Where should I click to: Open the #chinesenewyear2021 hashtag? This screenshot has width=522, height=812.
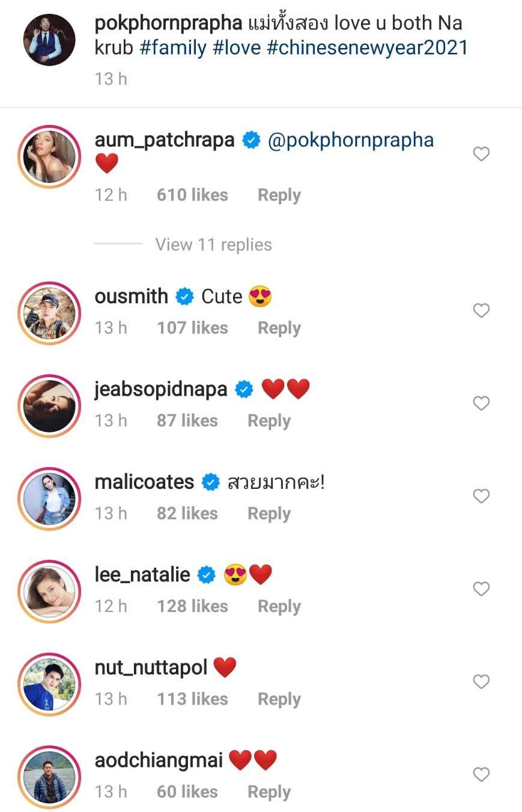click(366, 48)
